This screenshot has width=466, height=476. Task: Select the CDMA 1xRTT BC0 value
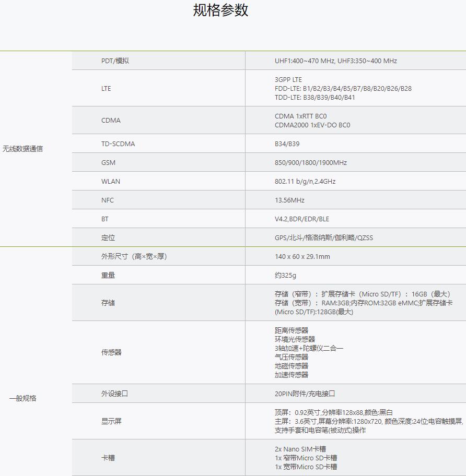301,116
